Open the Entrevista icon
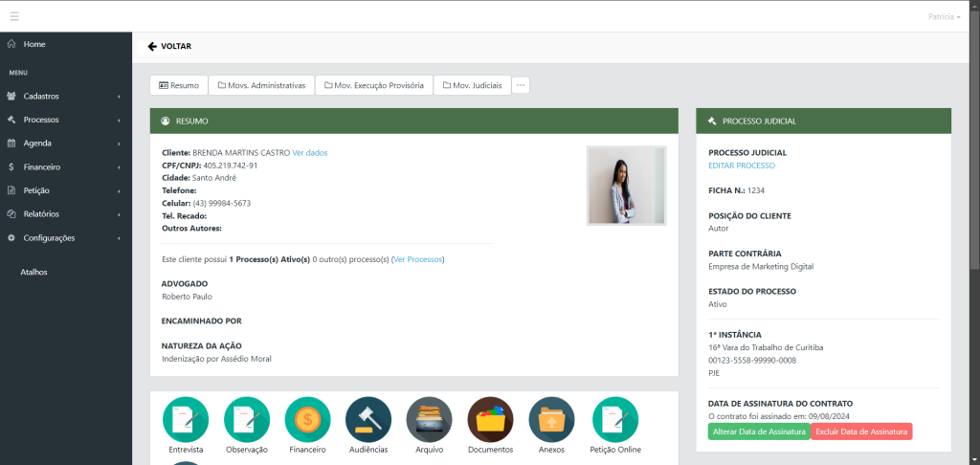Image resolution: width=980 pixels, height=465 pixels. pos(186,419)
